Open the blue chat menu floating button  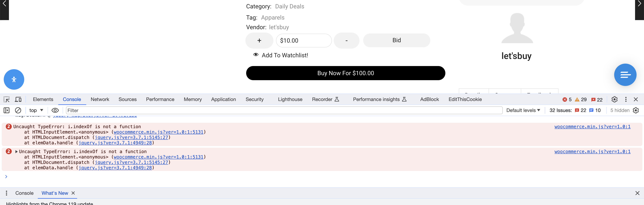[x=625, y=75]
